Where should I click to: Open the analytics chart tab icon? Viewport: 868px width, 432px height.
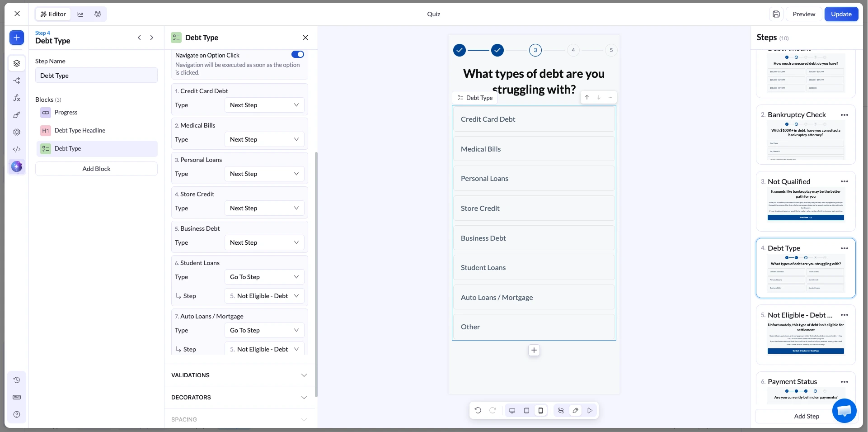point(80,14)
